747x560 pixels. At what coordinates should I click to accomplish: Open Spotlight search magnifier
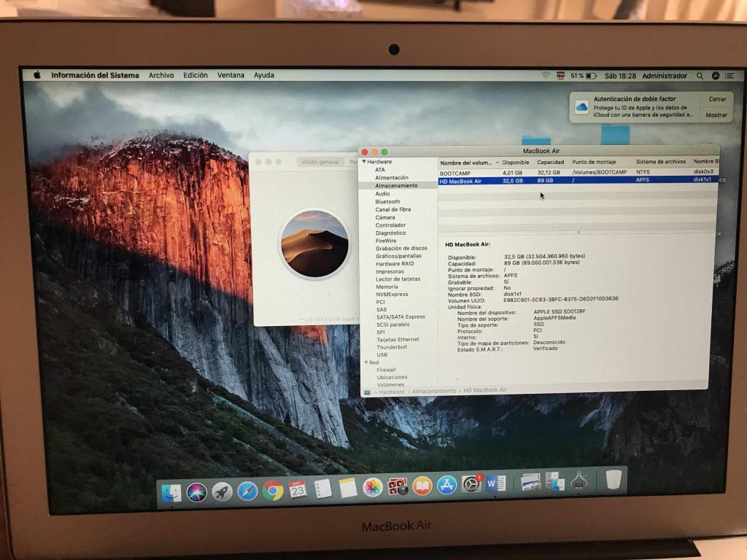click(700, 76)
